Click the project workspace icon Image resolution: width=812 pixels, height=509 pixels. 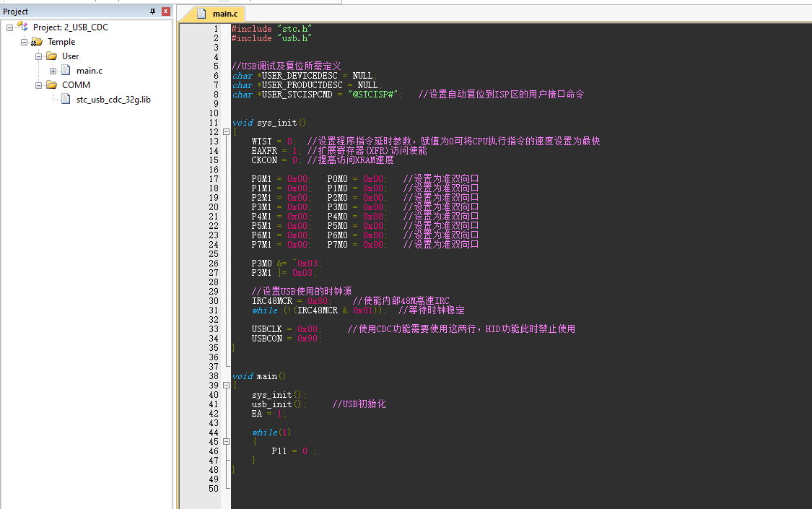click(22, 27)
